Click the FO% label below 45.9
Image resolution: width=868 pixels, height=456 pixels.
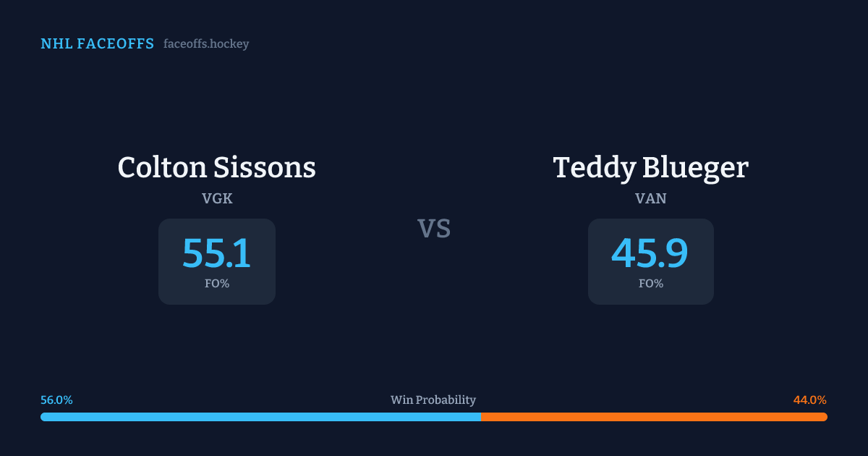click(x=650, y=284)
